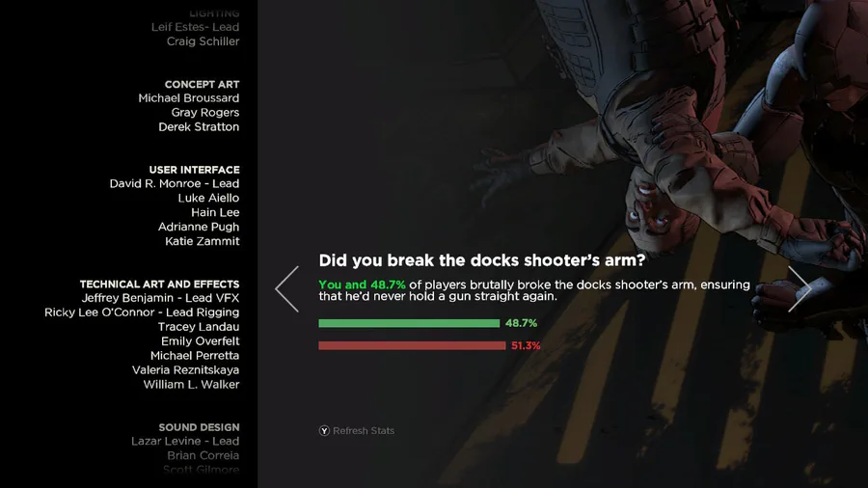Screen dimensions: 868x488
Task: Click the name Craig Schiller
Action: tap(203, 41)
